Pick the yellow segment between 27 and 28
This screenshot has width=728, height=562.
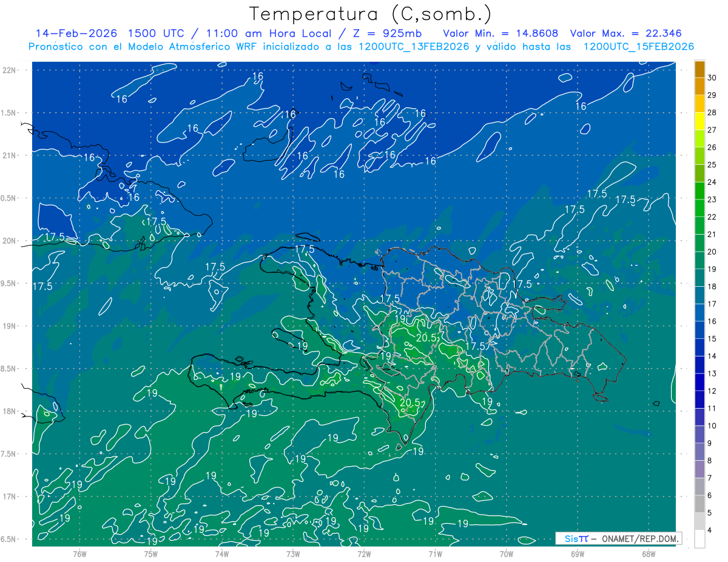click(699, 121)
